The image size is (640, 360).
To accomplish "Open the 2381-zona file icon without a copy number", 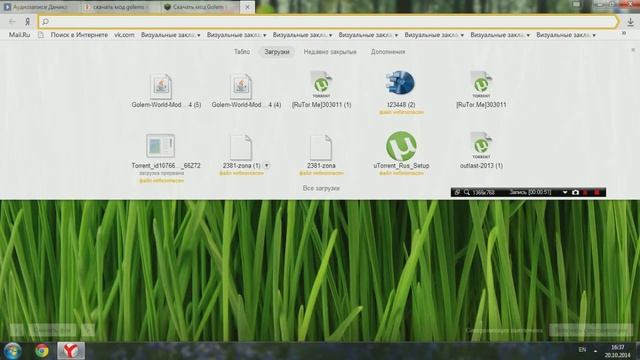I will (x=320, y=147).
